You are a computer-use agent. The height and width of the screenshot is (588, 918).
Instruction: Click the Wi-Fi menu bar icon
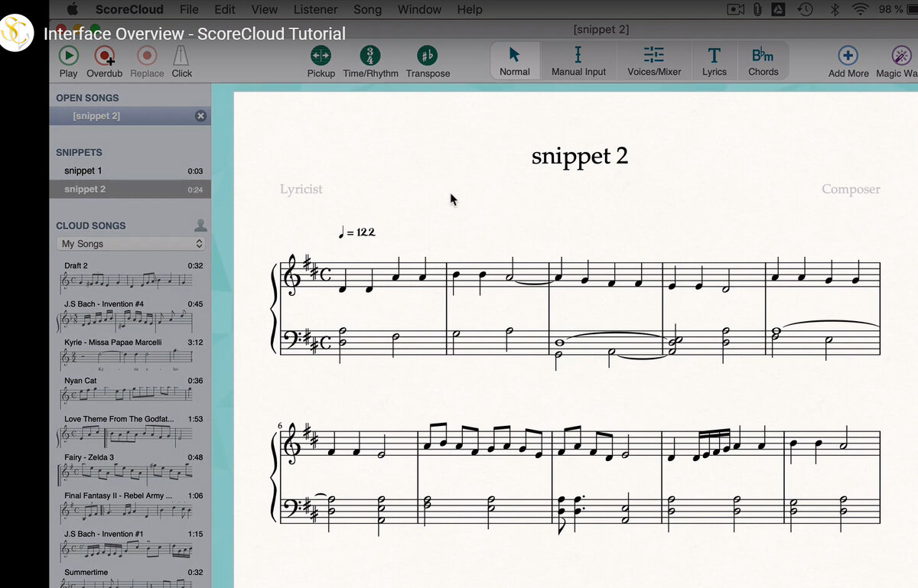tap(861, 9)
